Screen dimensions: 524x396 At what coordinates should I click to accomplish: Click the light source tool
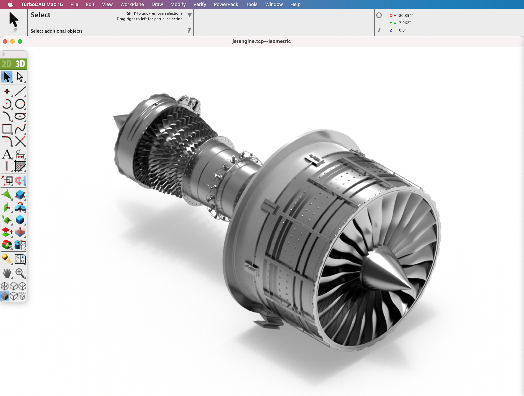point(7,259)
